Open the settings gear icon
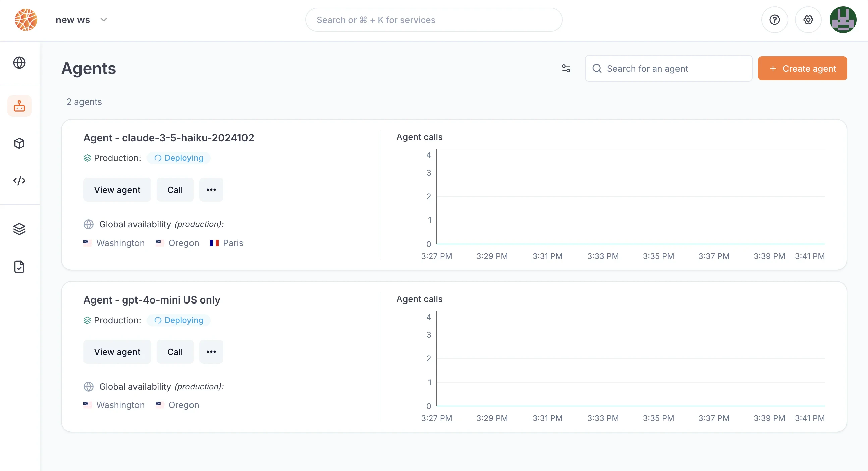Viewport: 868px width, 471px height. pyautogui.click(x=808, y=20)
